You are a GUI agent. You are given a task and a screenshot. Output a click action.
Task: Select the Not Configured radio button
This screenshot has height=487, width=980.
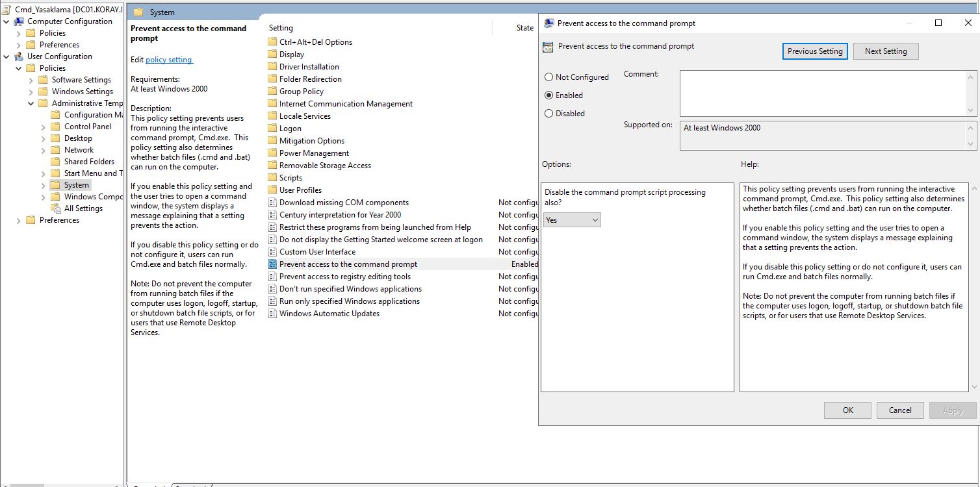(548, 77)
